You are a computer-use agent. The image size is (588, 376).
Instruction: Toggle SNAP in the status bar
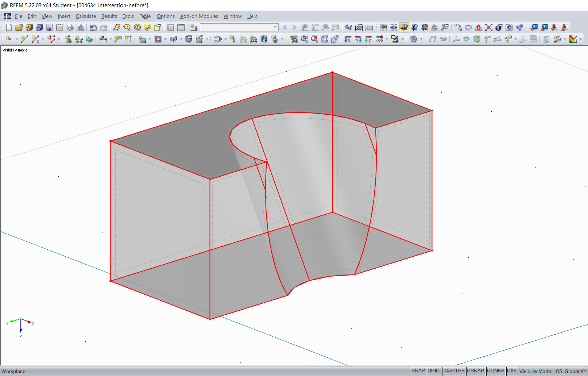[418, 371]
